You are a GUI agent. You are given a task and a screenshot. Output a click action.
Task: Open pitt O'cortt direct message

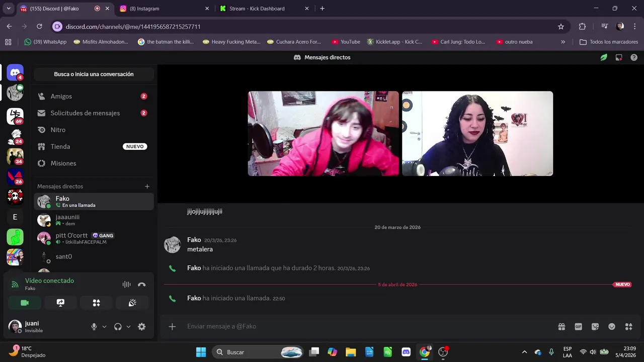click(94, 238)
